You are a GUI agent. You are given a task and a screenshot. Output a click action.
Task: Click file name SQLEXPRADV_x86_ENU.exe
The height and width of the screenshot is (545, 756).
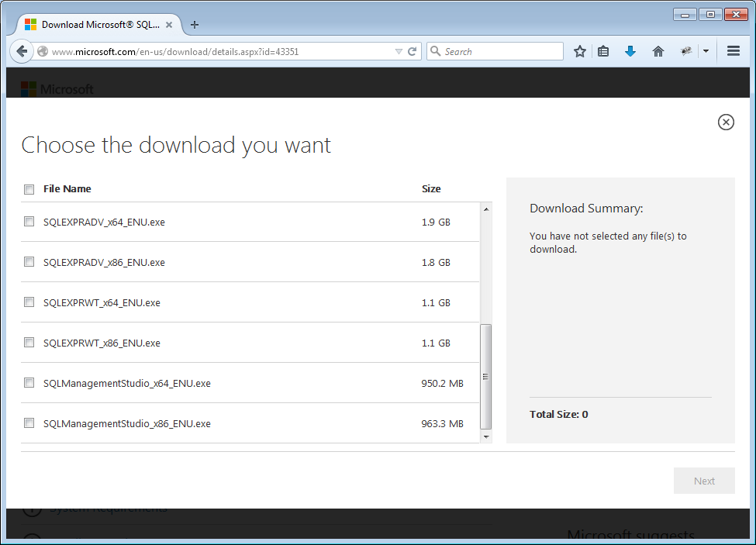coord(104,263)
